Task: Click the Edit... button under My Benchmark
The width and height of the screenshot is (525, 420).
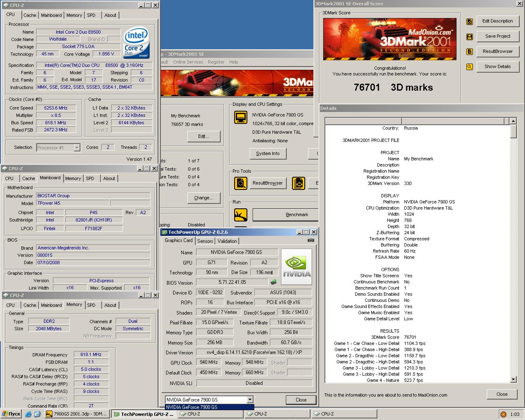Action: coord(203,136)
